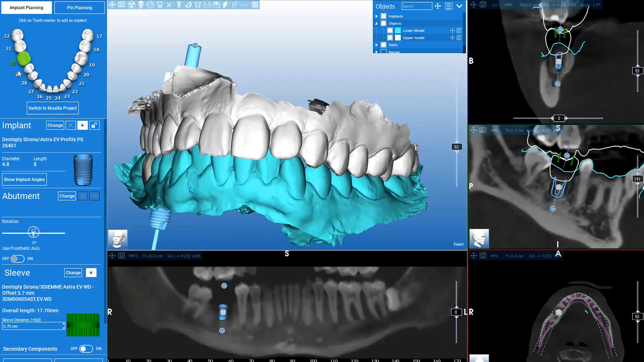This screenshot has height=362, width=644.
Task: Collapse the Objects tree node
Action: 376,23
